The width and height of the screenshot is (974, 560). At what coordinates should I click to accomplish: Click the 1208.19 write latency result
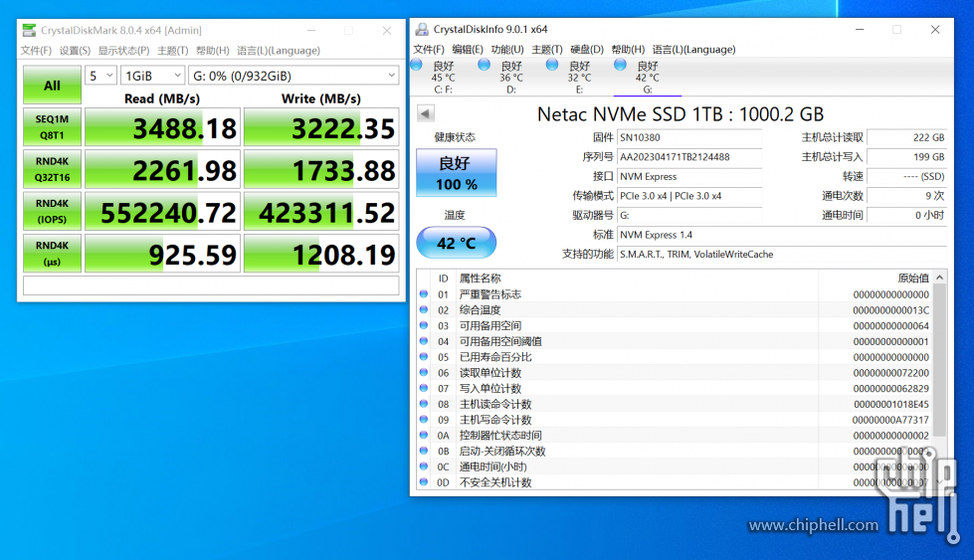(321, 254)
